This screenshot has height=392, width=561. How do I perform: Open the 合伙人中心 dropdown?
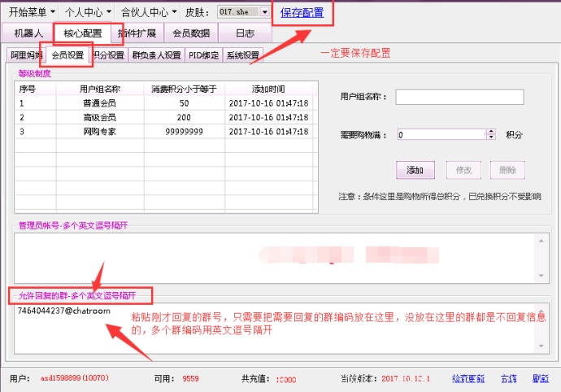(x=149, y=12)
